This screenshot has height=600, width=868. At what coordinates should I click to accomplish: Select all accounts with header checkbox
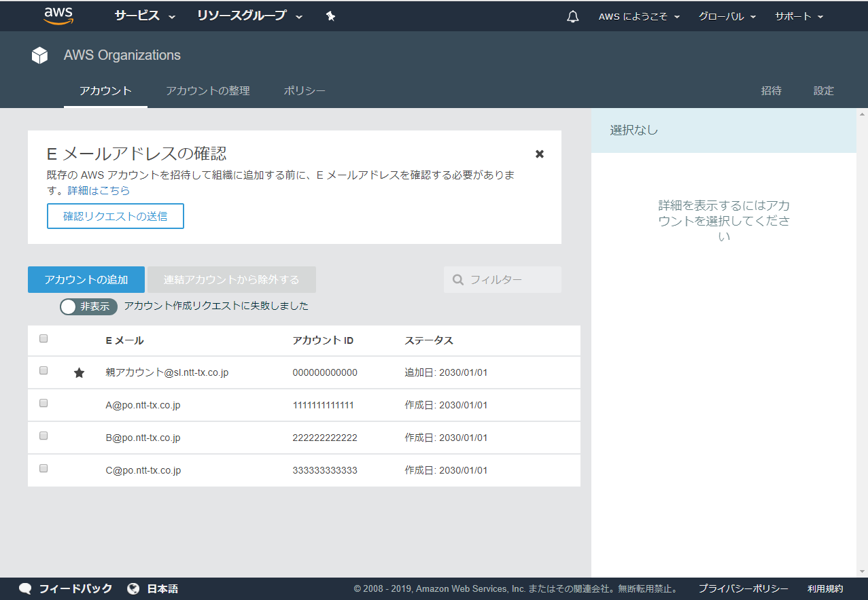coord(44,338)
